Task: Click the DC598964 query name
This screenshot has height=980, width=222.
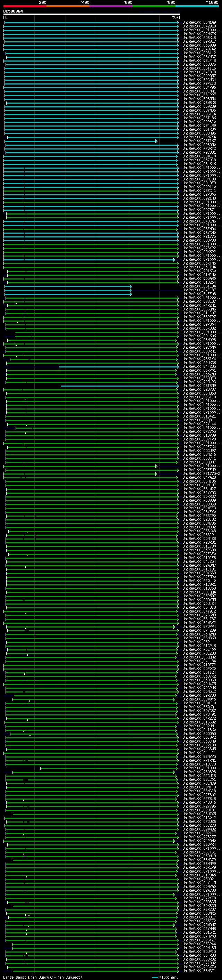Action: click(13, 11)
